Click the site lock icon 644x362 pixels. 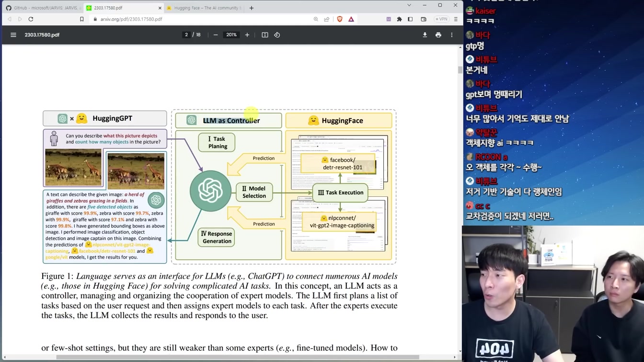click(95, 19)
